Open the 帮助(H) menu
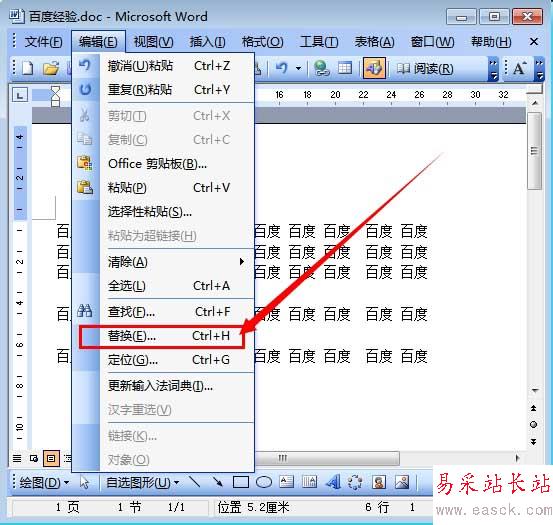 click(491, 42)
